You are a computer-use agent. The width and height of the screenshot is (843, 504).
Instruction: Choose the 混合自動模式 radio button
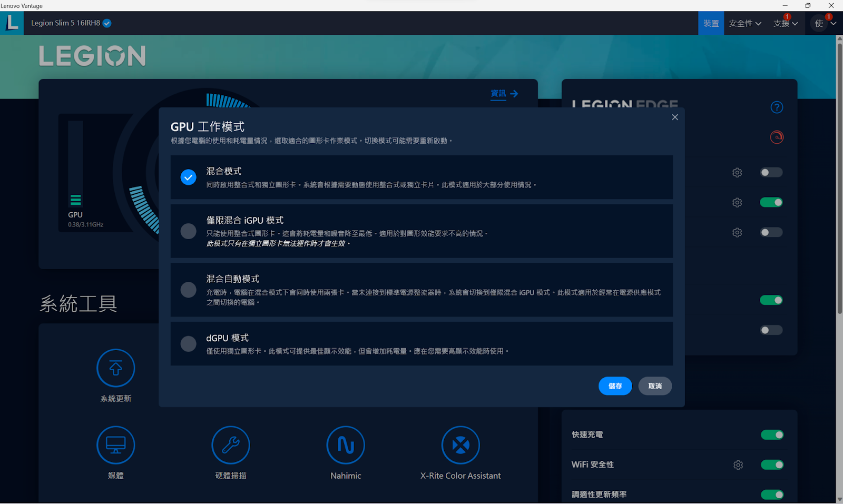click(x=188, y=290)
